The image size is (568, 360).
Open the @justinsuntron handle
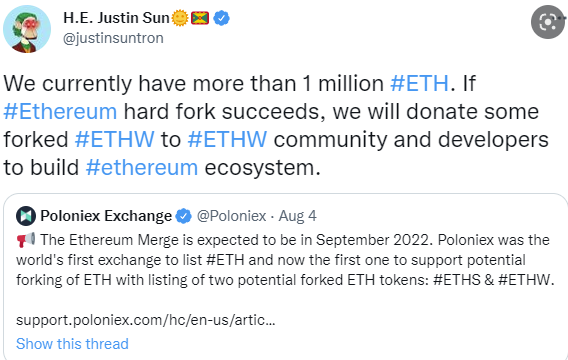click(113, 38)
